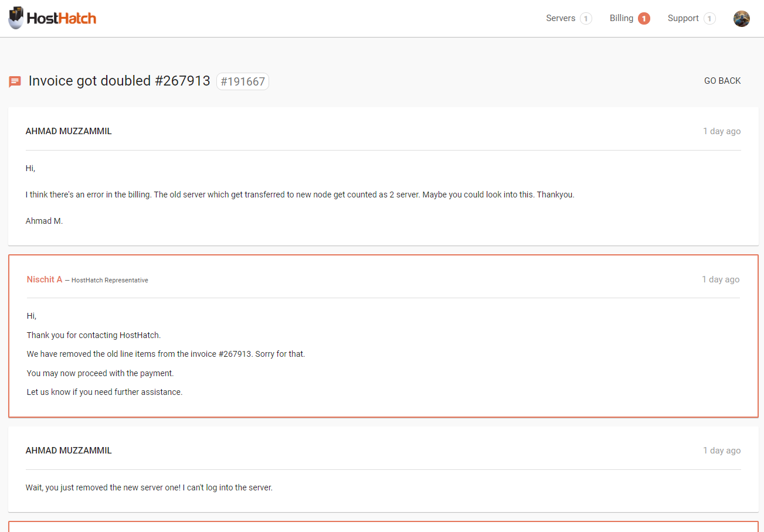The height and width of the screenshot is (532, 764).
Task: Click the Billing notification badge
Action: [644, 19]
